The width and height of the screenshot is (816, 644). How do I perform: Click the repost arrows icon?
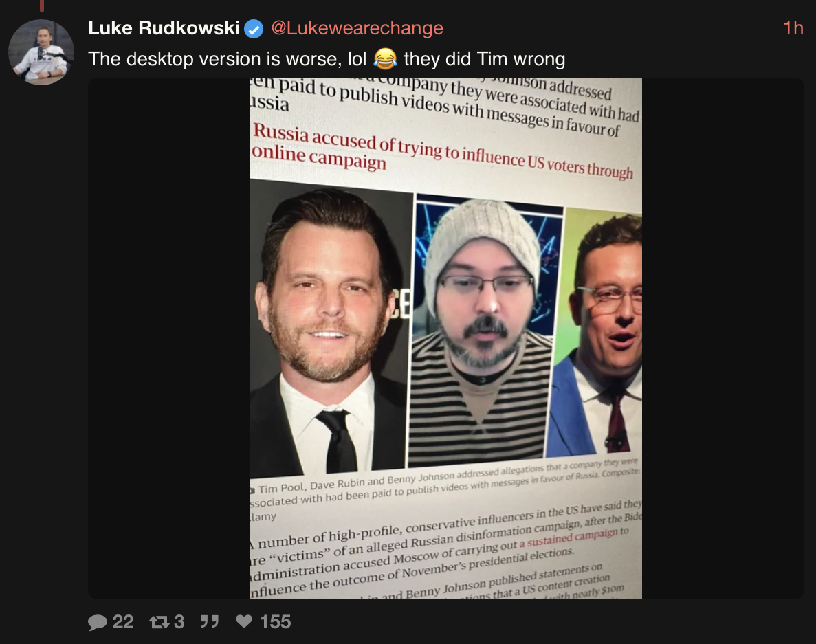coord(159,622)
